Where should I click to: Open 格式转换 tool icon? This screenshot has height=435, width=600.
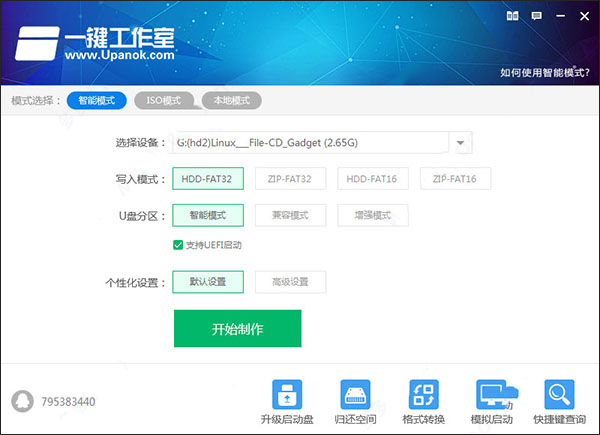coord(424,394)
